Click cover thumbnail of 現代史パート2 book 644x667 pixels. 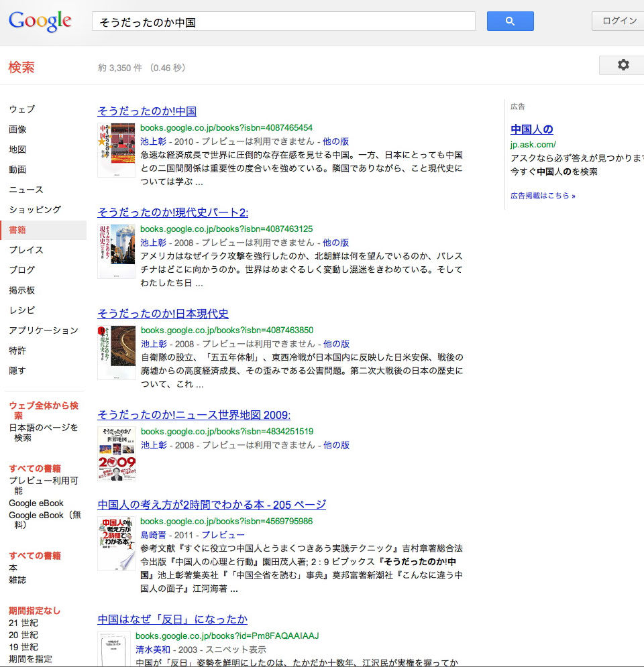click(x=117, y=251)
